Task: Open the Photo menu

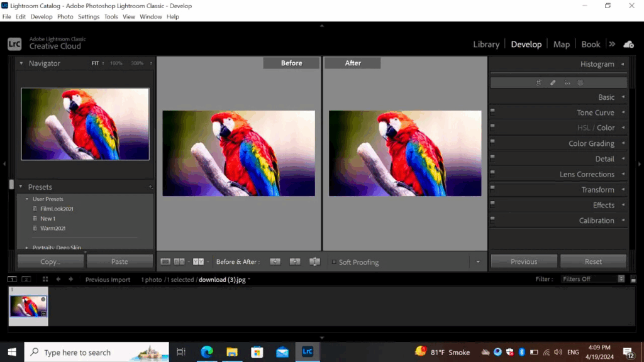Action: pos(65,17)
